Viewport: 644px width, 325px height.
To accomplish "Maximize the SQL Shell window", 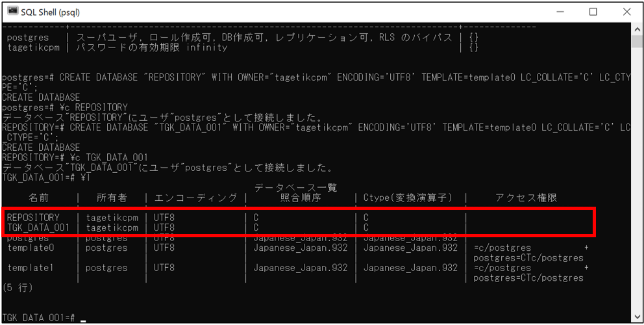I will point(593,12).
